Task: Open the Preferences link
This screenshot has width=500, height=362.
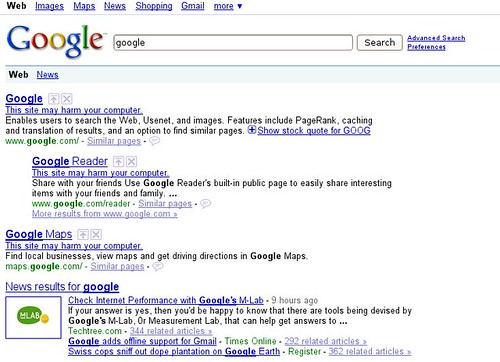Action: [426, 47]
